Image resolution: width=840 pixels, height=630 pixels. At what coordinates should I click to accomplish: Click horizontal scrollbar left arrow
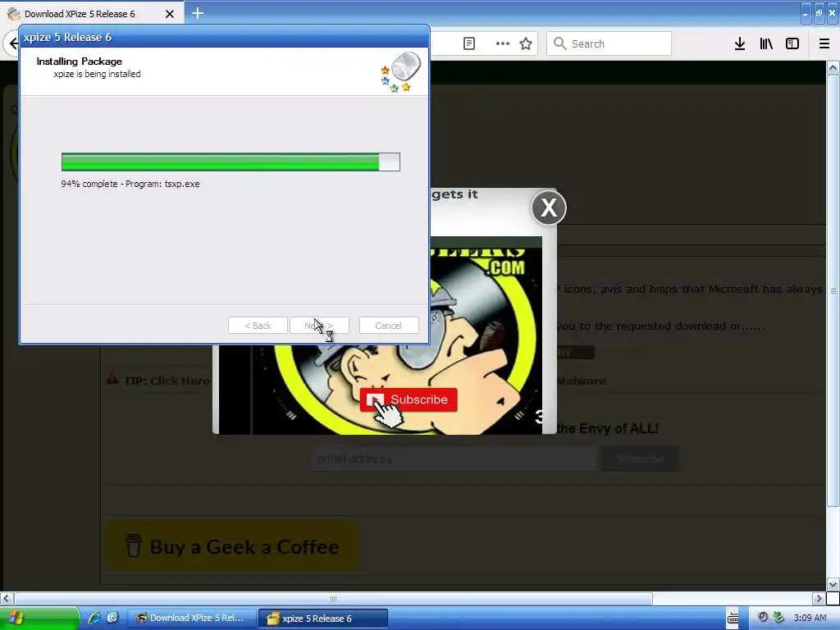click(x=7, y=598)
